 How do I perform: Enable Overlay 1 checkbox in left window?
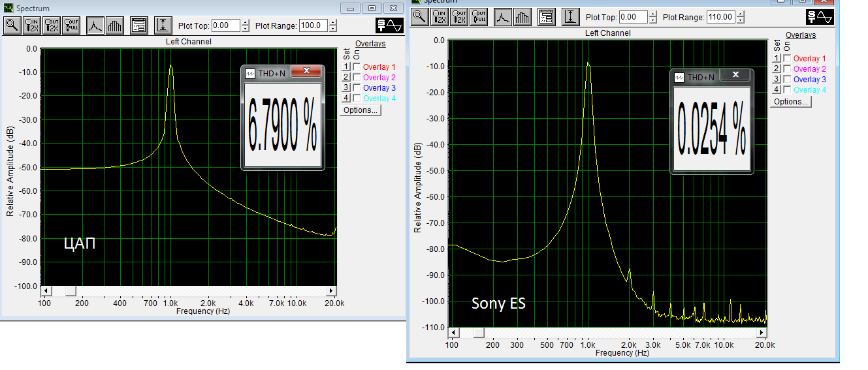click(x=357, y=67)
